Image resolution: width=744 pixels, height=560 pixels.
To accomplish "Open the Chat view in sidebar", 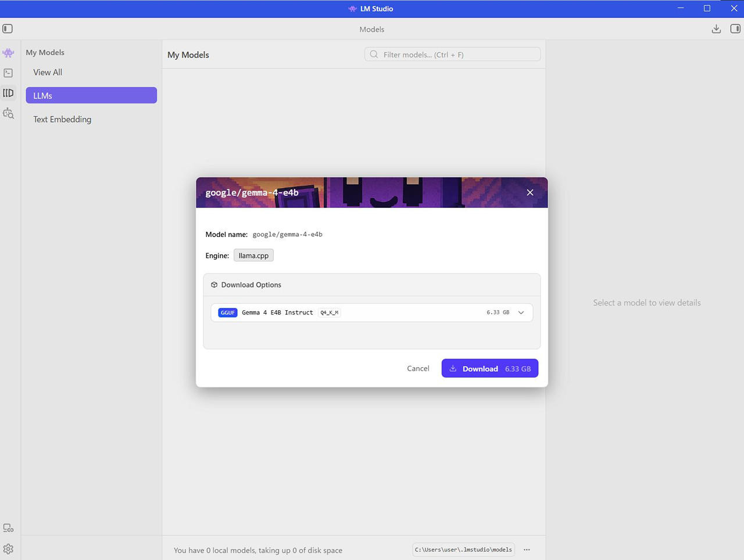I will click(x=8, y=53).
